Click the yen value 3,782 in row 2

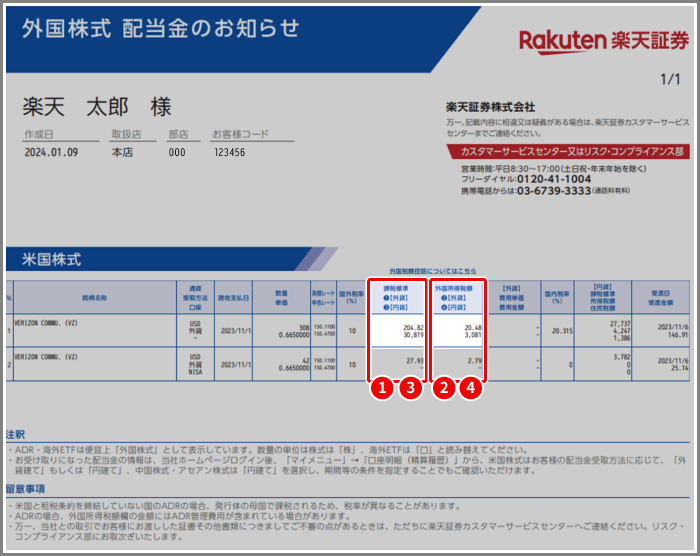(x=621, y=357)
